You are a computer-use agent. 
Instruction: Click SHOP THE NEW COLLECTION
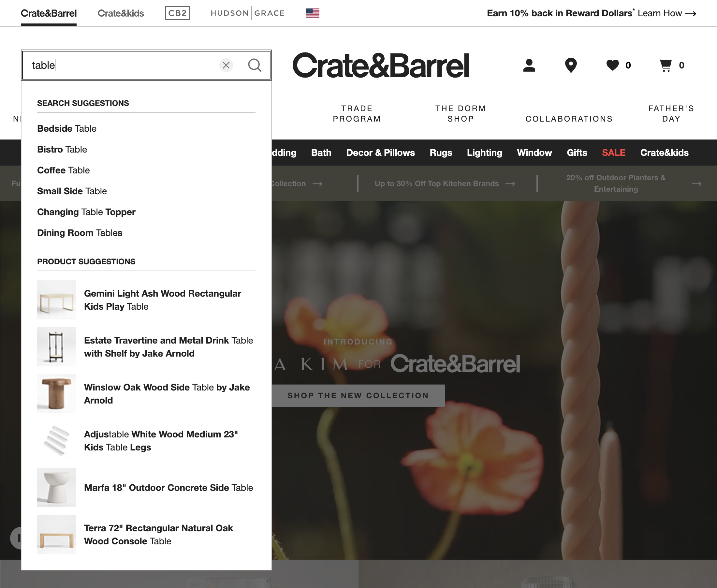358,395
